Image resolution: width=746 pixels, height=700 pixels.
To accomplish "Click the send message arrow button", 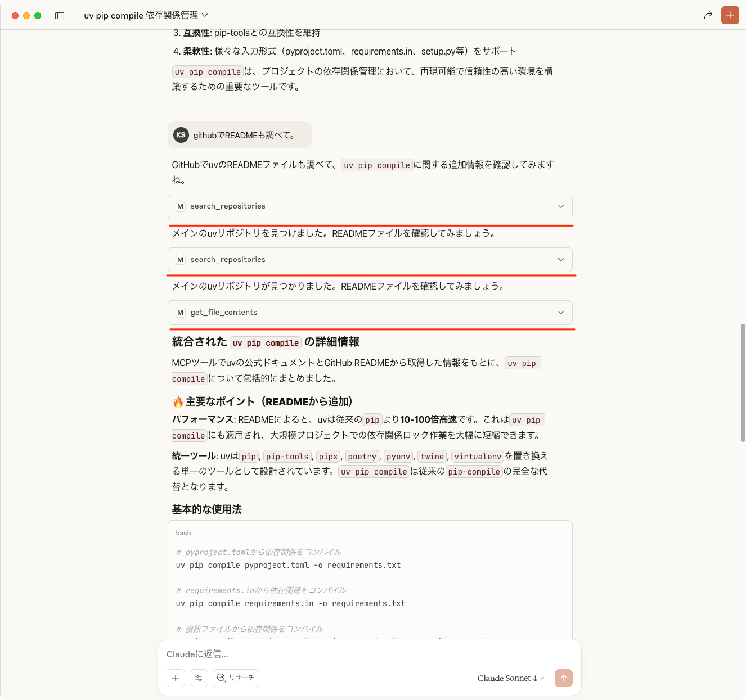I will coord(564,678).
